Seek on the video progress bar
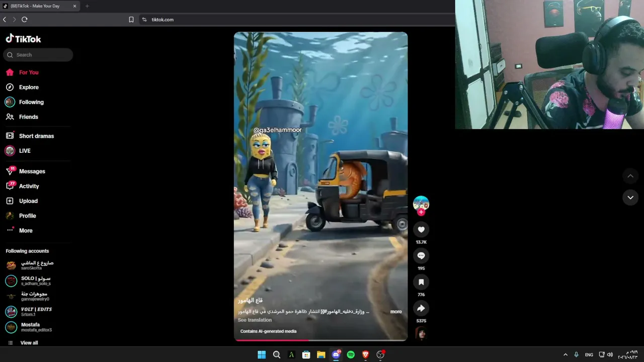The image size is (644, 362). (320, 340)
